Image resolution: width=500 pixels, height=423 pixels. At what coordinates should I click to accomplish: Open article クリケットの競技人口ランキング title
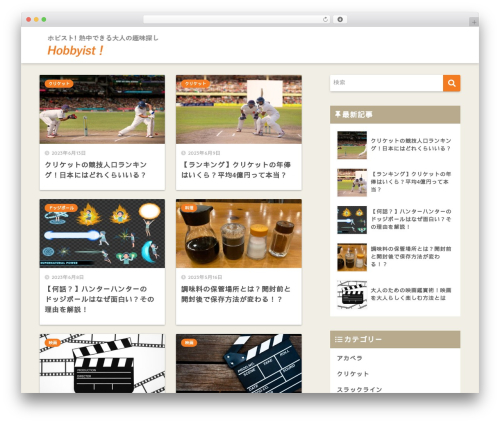pyautogui.click(x=96, y=170)
